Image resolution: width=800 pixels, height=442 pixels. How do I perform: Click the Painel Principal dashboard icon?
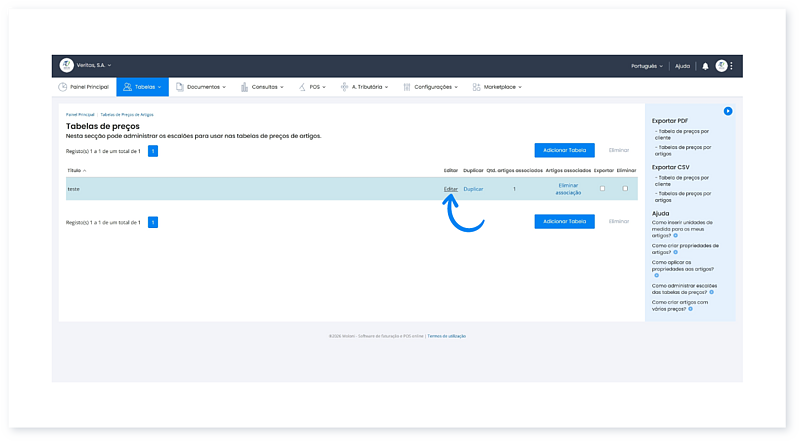(63, 87)
